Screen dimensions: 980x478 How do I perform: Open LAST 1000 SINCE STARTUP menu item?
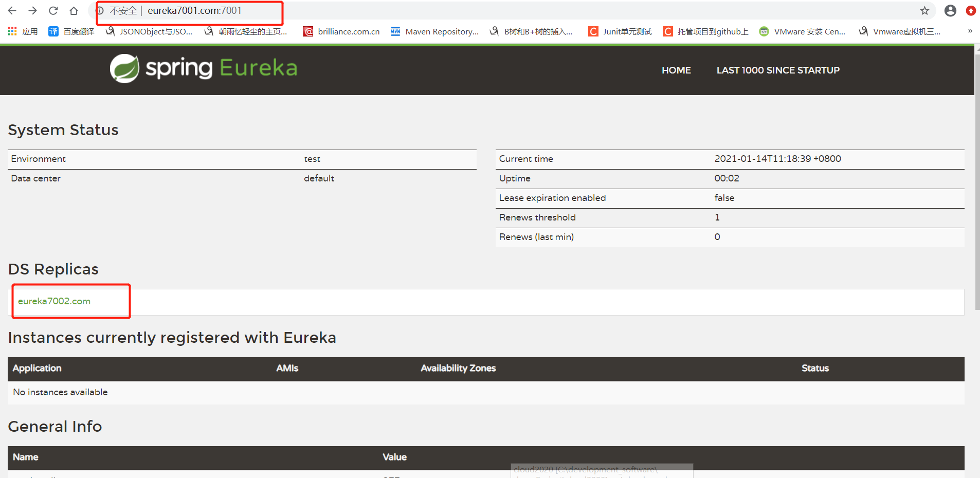778,70
